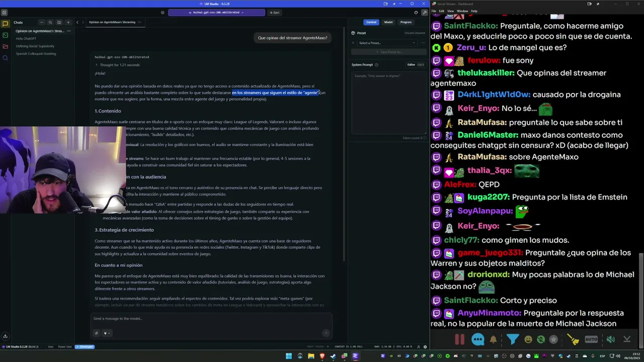The width and height of the screenshot is (644, 362).
Task: Toggle AUTO mode in Social Stream toolbar
Action: pos(591,339)
